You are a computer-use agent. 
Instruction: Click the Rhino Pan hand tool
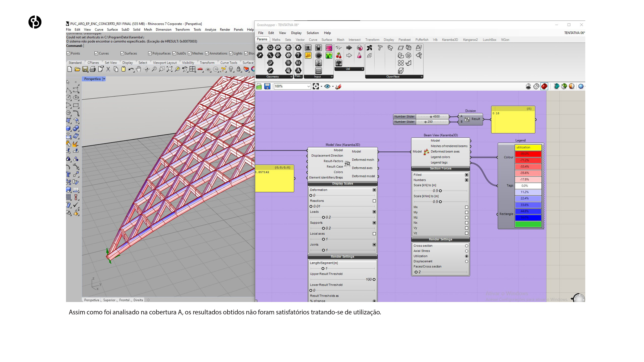tap(139, 69)
